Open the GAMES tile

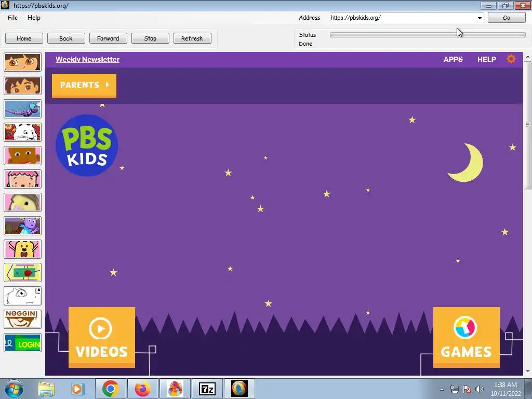pos(466,337)
